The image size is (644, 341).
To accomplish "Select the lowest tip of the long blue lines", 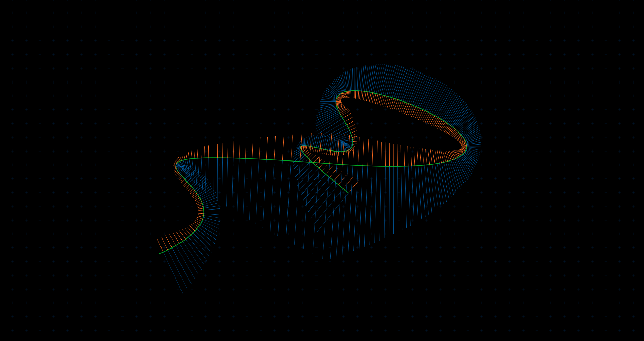I will click(x=330, y=259).
